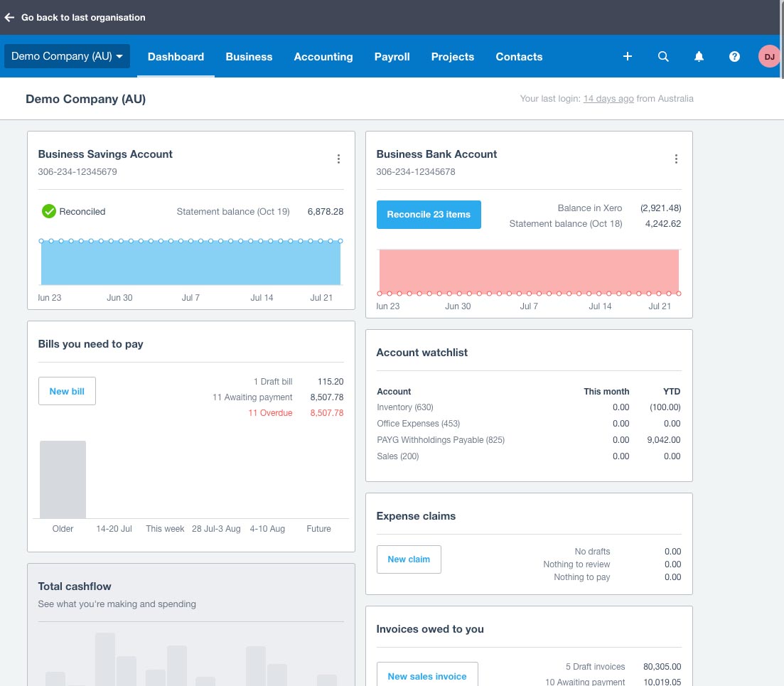784x686 pixels.
Task: Open the search magnifier icon
Action: point(663,56)
